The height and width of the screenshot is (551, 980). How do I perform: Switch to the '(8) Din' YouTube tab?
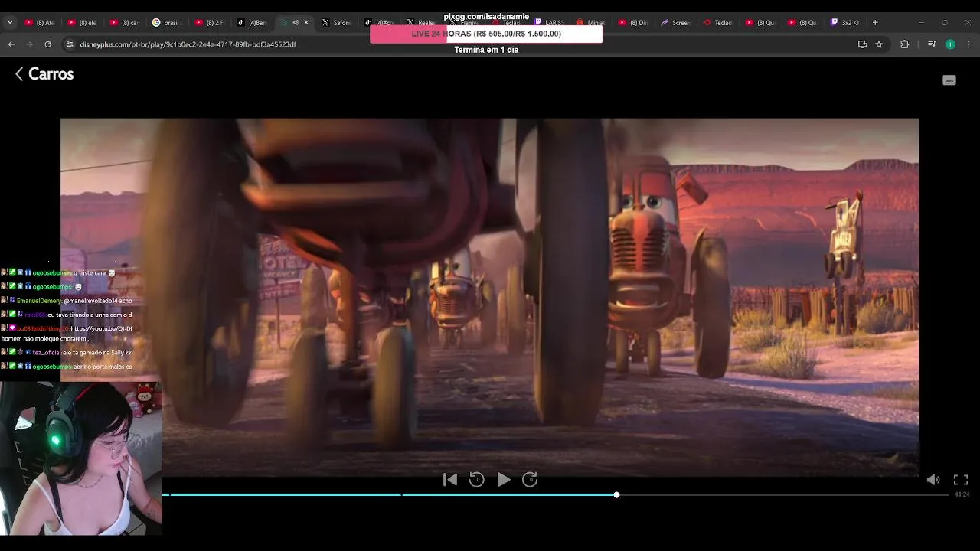click(632, 23)
